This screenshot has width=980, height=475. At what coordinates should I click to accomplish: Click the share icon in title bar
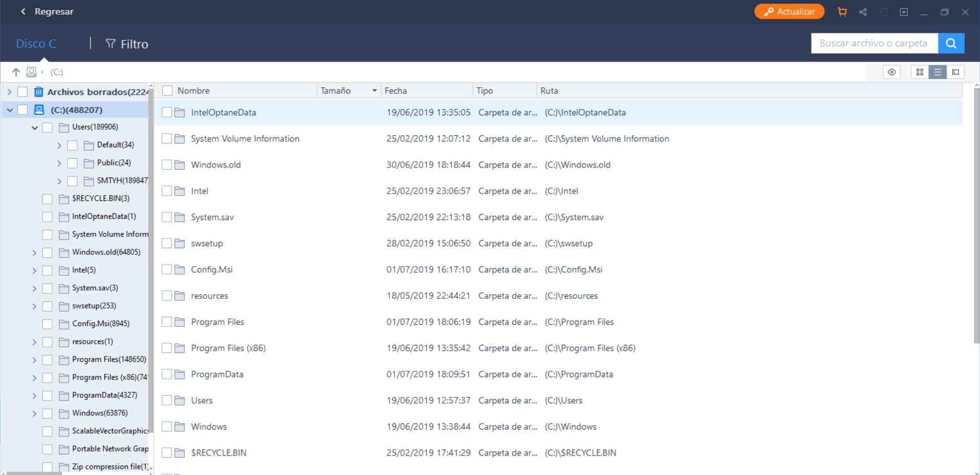coord(863,12)
